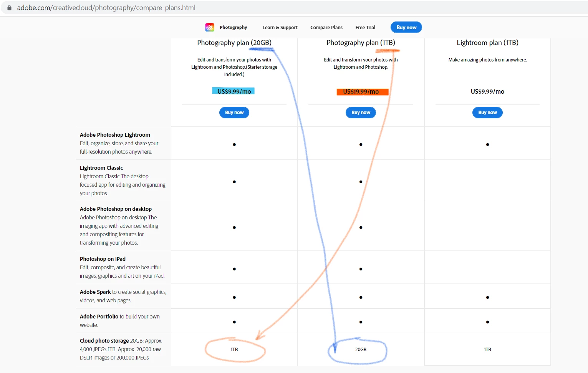Click Cloud photo storage feature title
Image resolution: width=588 pixels, height=373 pixels.
(x=104, y=341)
